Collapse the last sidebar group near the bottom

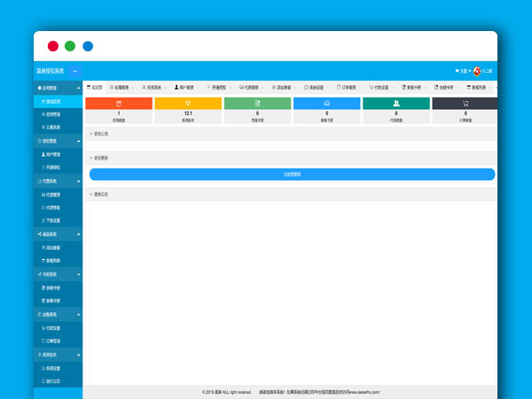click(x=59, y=354)
